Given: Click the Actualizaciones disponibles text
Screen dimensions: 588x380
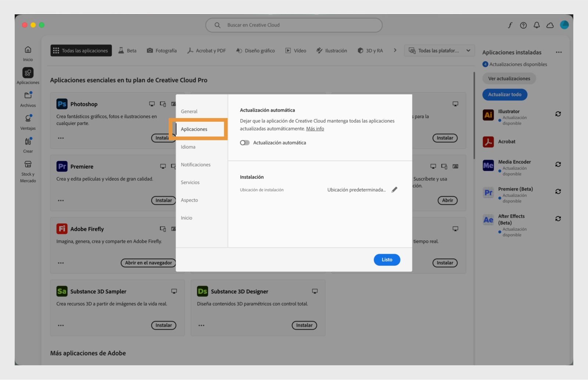Looking at the screenshot, I should click(x=518, y=64).
